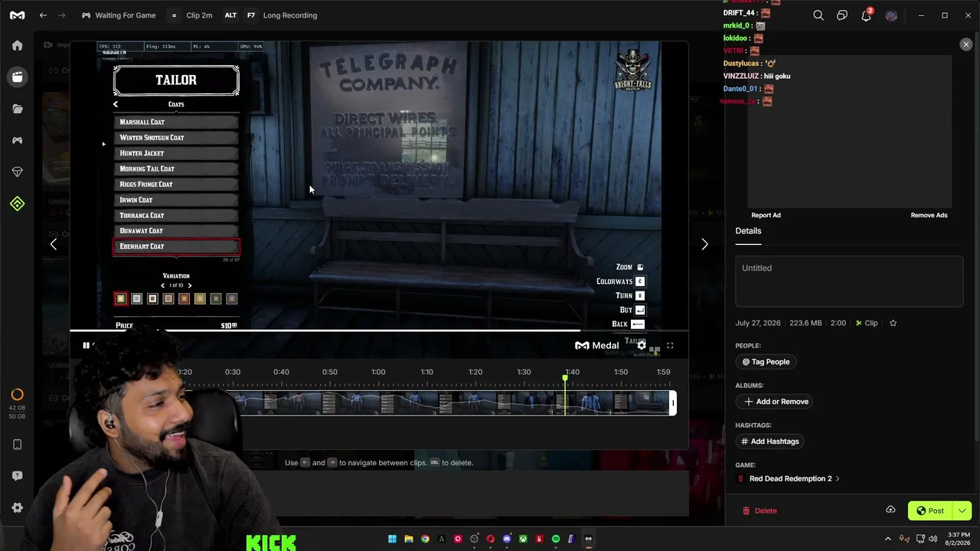
Task: Select Morning Tail Coat in the list
Action: 176,169
